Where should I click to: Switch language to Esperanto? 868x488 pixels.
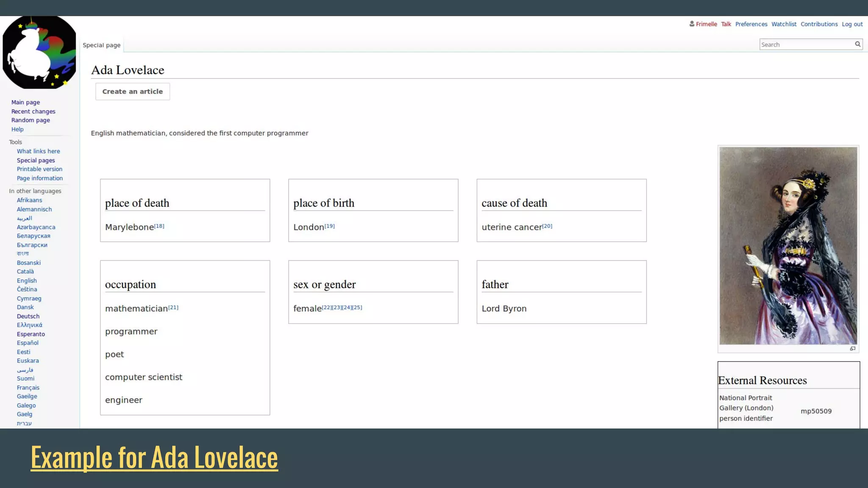(x=31, y=334)
